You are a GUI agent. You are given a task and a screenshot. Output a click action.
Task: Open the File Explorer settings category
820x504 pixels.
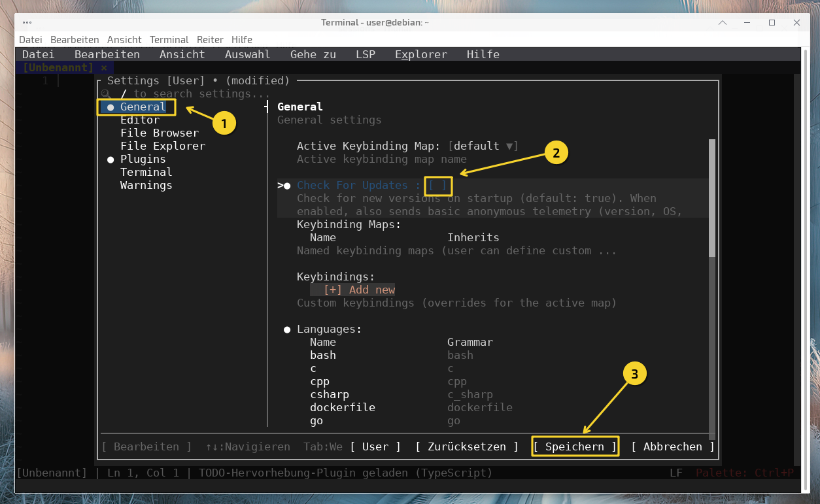(x=162, y=146)
